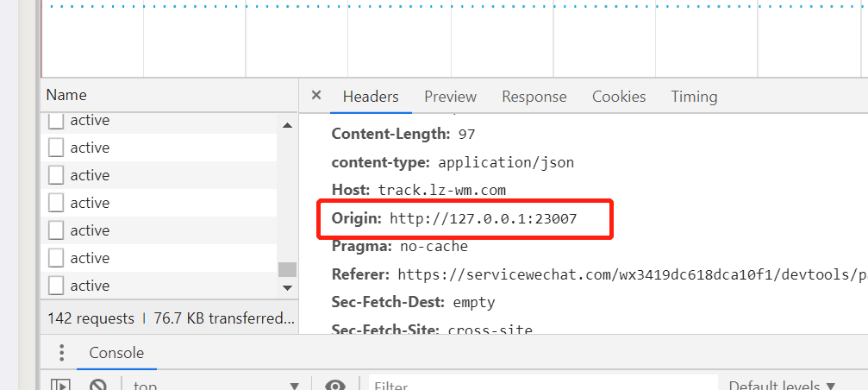
Task: Switch to the Preview tab
Action: tap(450, 97)
